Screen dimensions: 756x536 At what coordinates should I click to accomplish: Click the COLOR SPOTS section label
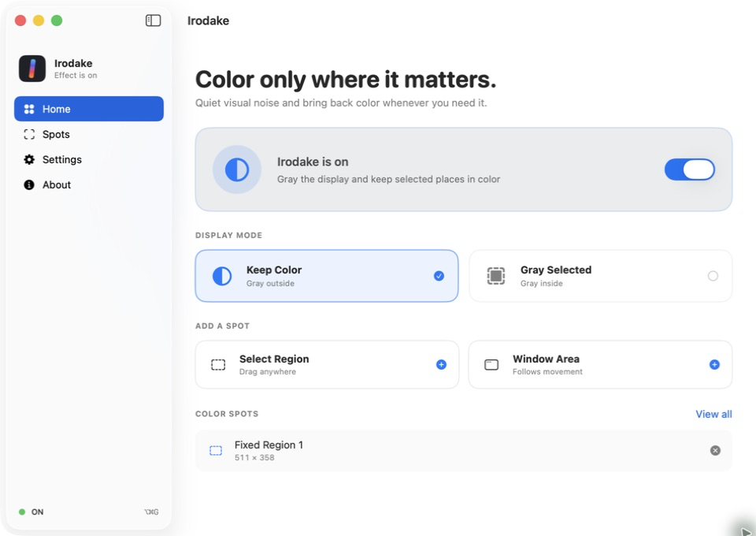click(x=227, y=414)
